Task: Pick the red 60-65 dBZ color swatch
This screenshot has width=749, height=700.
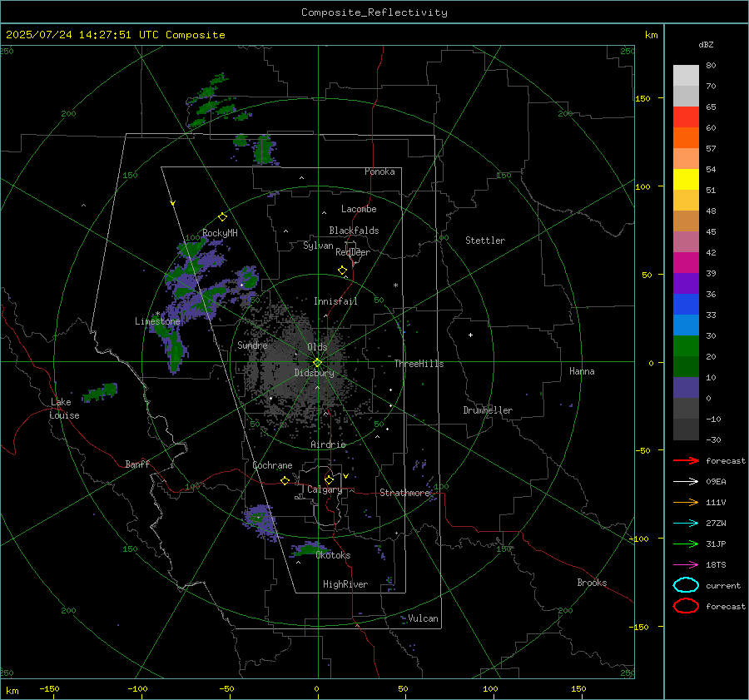Action: 686,117
